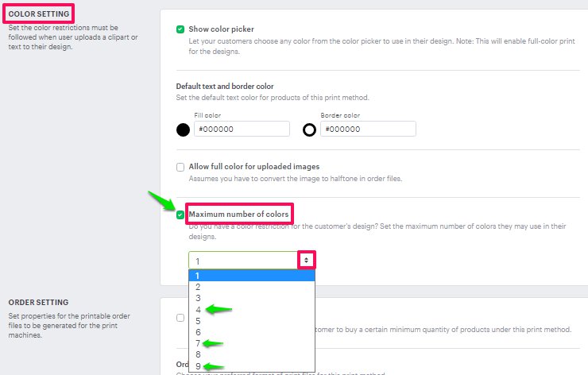Open the maximum colors select box
Image resolution: width=588 pixels, height=375 pixels.
coord(251,261)
